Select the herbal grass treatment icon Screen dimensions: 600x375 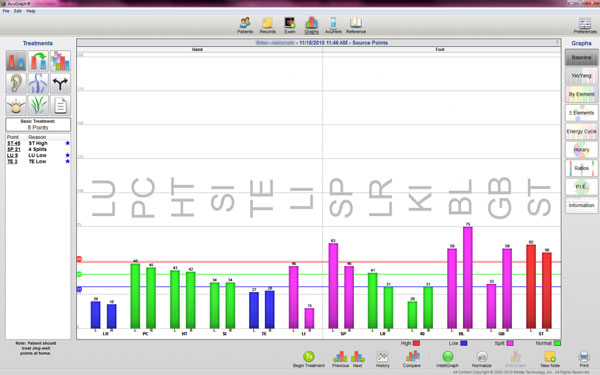click(x=38, y=105)
